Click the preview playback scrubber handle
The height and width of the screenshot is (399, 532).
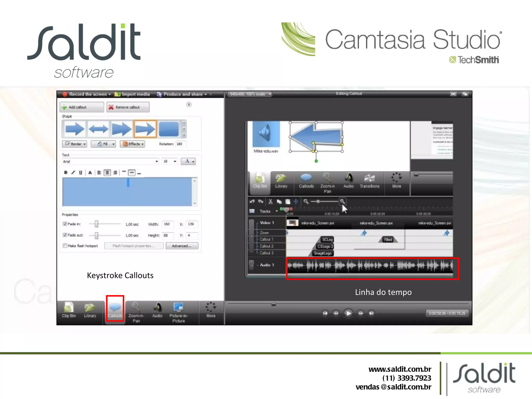point(274,304)
